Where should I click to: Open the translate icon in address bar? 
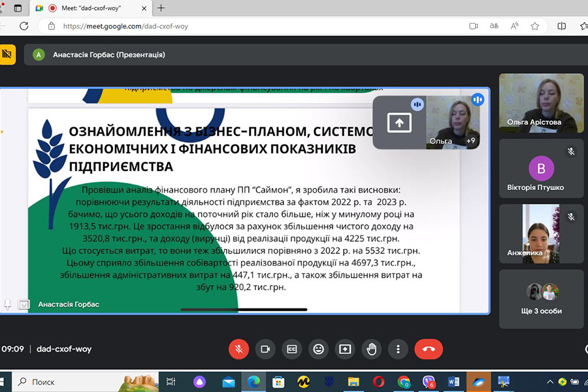[x=495, y=26]
